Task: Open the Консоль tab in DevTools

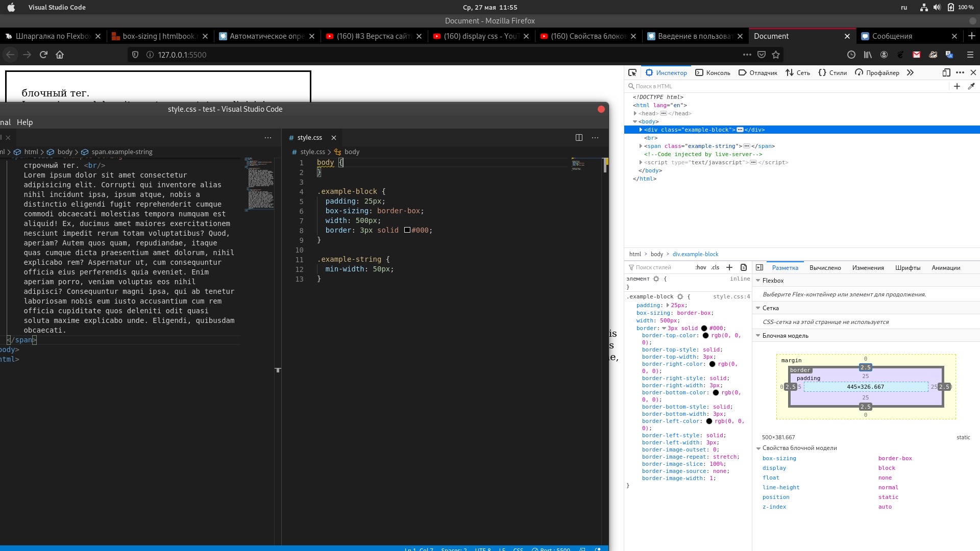Action: coord(713,72)
